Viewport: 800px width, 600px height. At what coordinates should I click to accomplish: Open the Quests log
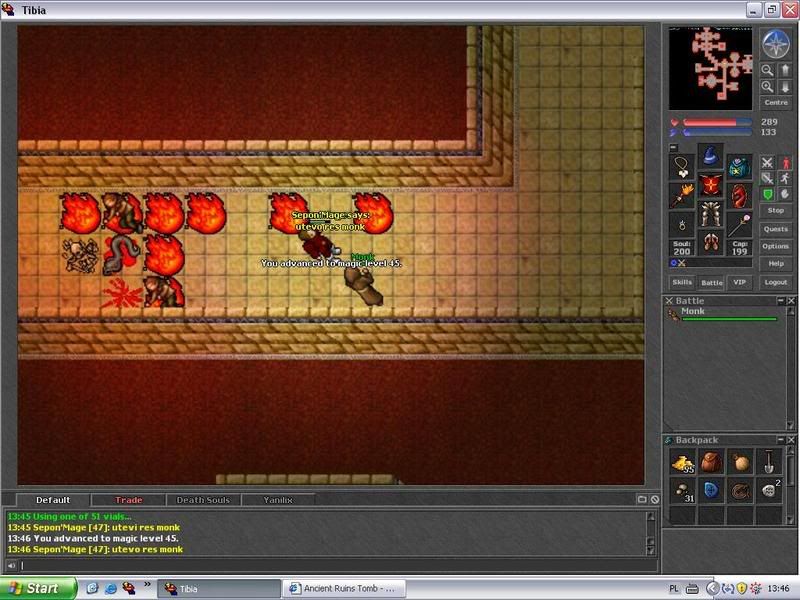click(776, 229)
